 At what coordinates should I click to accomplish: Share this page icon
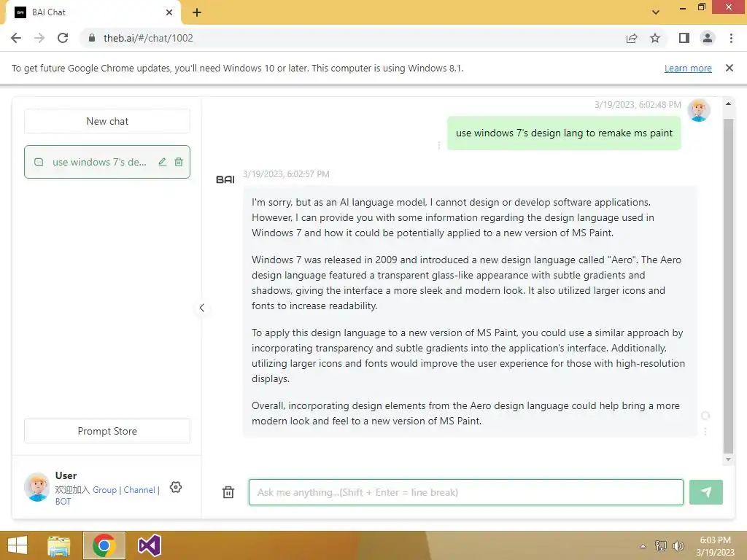[632, 38]
